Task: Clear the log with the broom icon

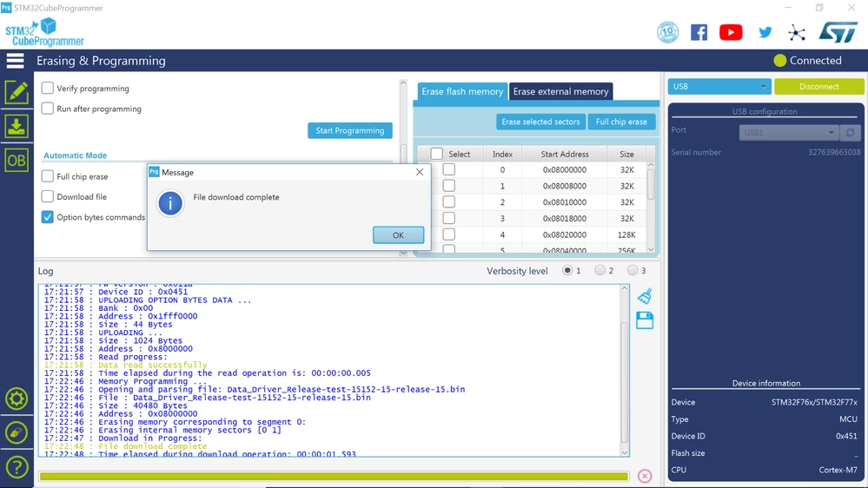Action: click(645, 296)
